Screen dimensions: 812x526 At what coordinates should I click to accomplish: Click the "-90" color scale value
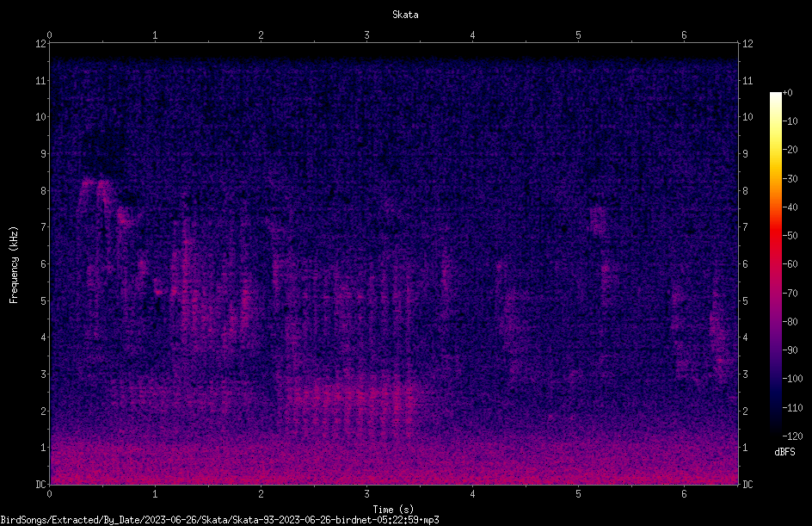[790, 350]
